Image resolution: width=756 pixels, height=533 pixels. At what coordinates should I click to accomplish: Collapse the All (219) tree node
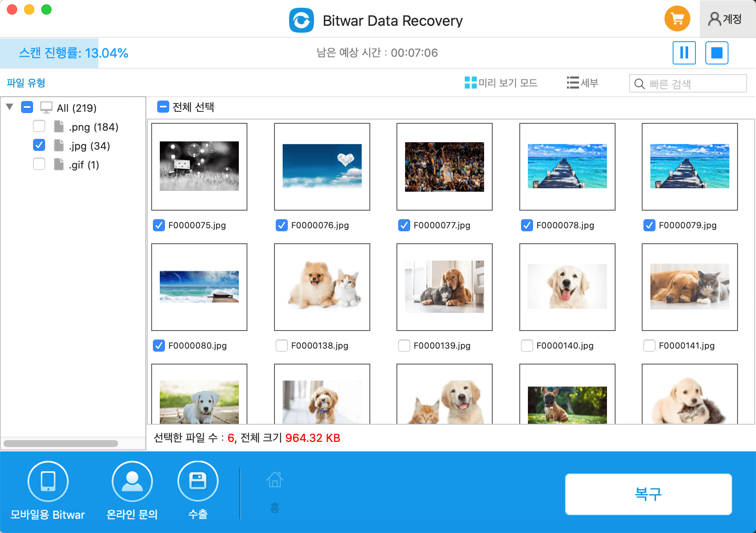coord(9,107)
